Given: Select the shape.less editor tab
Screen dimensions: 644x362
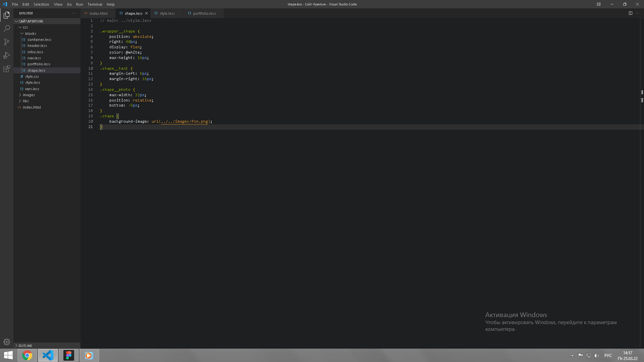Looking at the screenshot, I should pyautogui.click(x=133, y=13).
